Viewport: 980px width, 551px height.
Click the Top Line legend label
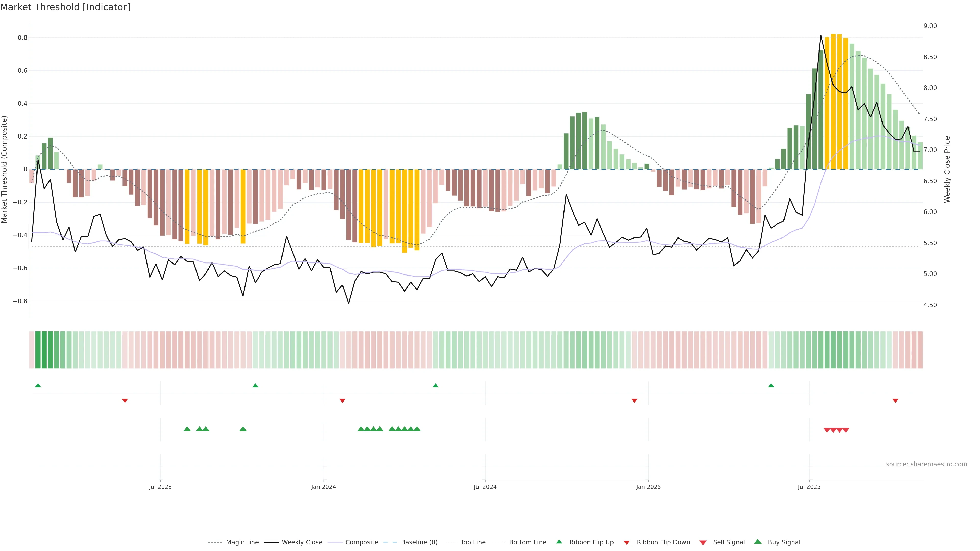pyautogui.click(x=473, y=542)
